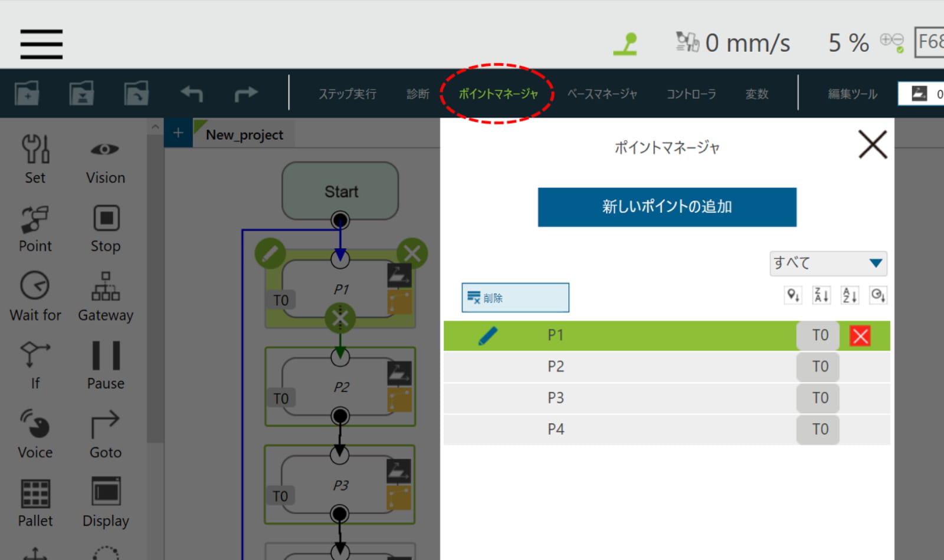This screenshot has height=560, width=944.
Task: Sort points by time clock icon
Action: (878, 295)
